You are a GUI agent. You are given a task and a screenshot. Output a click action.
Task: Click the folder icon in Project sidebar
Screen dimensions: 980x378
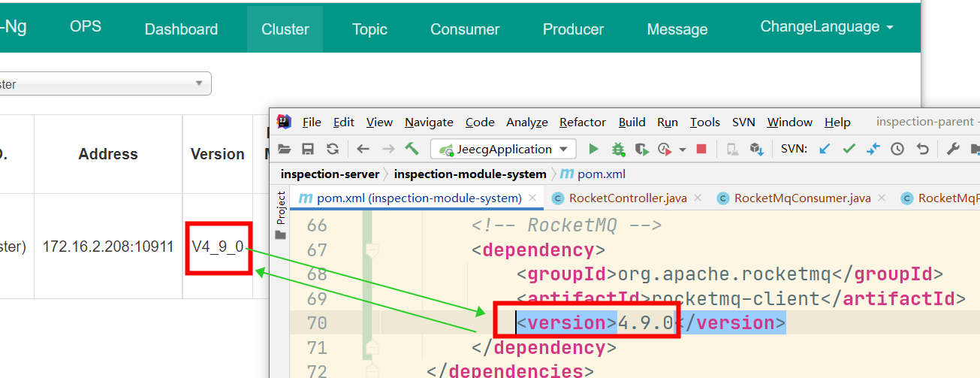281,234
